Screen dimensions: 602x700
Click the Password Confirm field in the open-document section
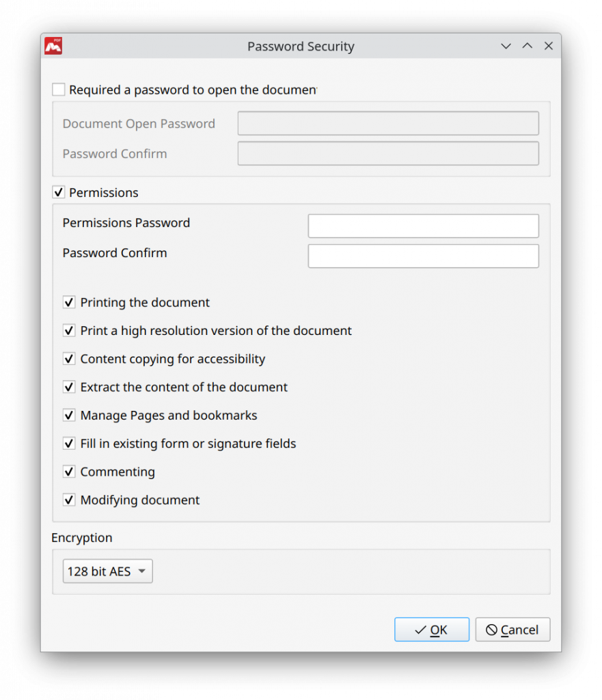coord(387,153)
